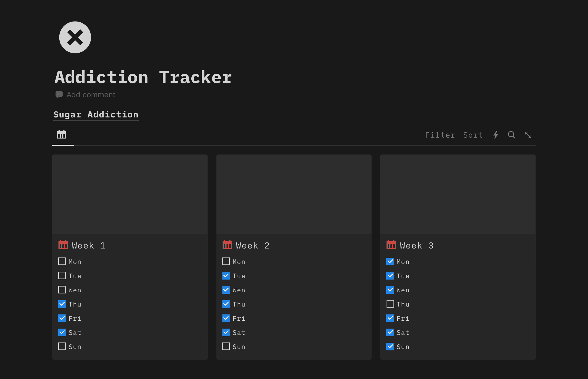Click the comment bubble icon
588x379 pixels.
(x=59, y=95)
